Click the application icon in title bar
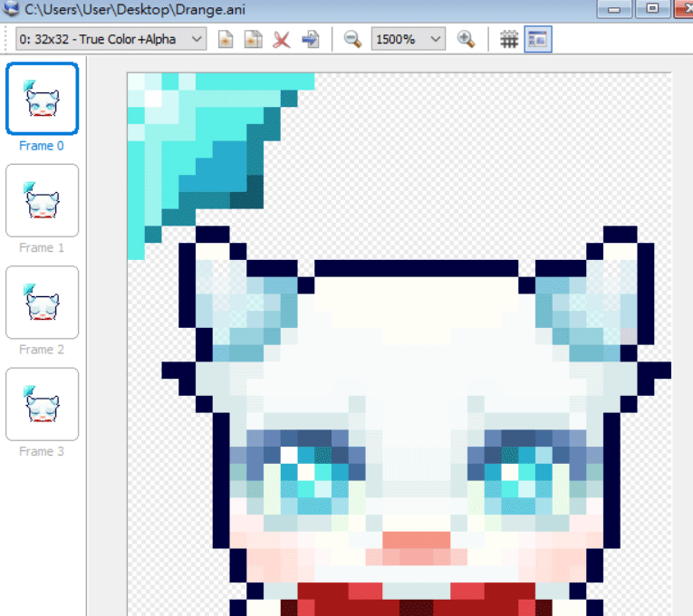Image resolution: width=693 pixels, height=616 pixels. pyautogui.click(x=10, y=8)
